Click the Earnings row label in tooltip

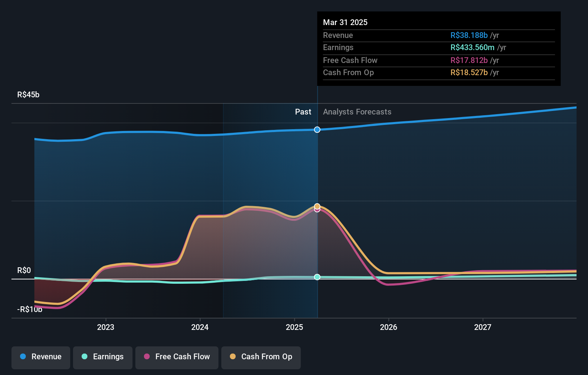(338, 48)
